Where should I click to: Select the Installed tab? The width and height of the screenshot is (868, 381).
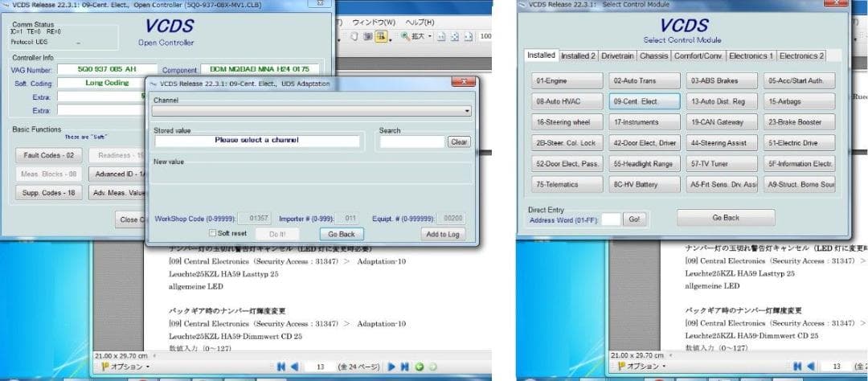click(541, 55)
